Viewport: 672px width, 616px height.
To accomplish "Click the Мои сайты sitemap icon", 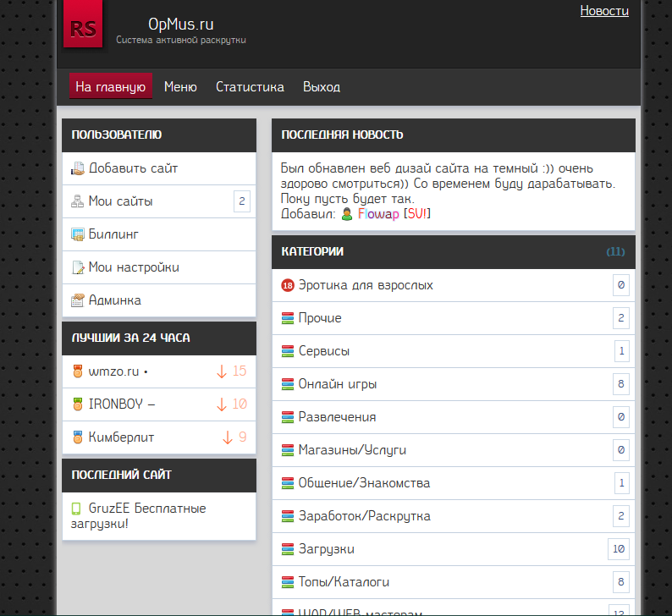I will [x=78, y=201].
